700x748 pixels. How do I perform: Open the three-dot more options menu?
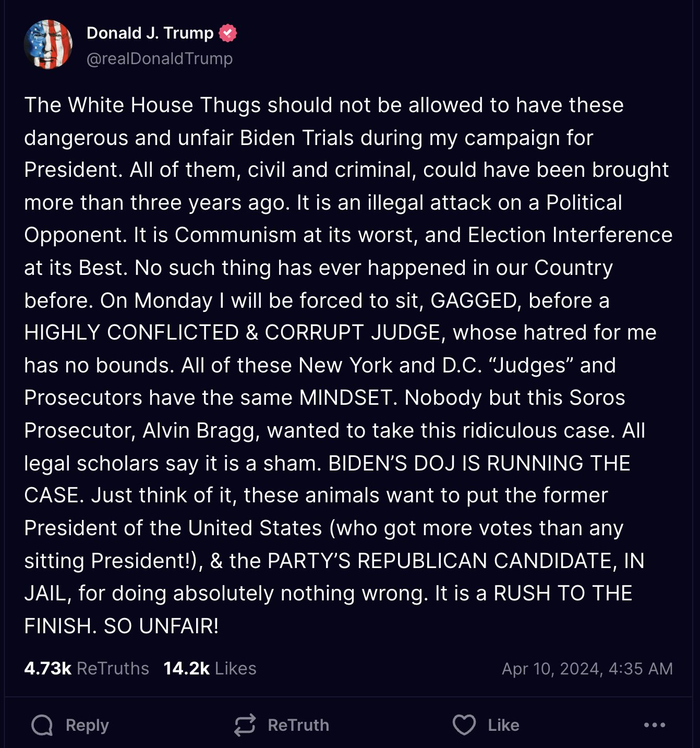tap(655, 725)
